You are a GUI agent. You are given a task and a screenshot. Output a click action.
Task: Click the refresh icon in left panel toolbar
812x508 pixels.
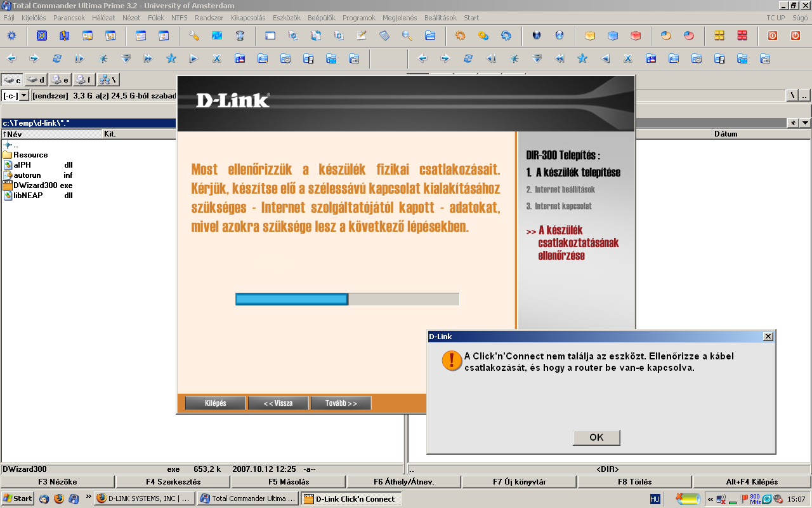57,58
